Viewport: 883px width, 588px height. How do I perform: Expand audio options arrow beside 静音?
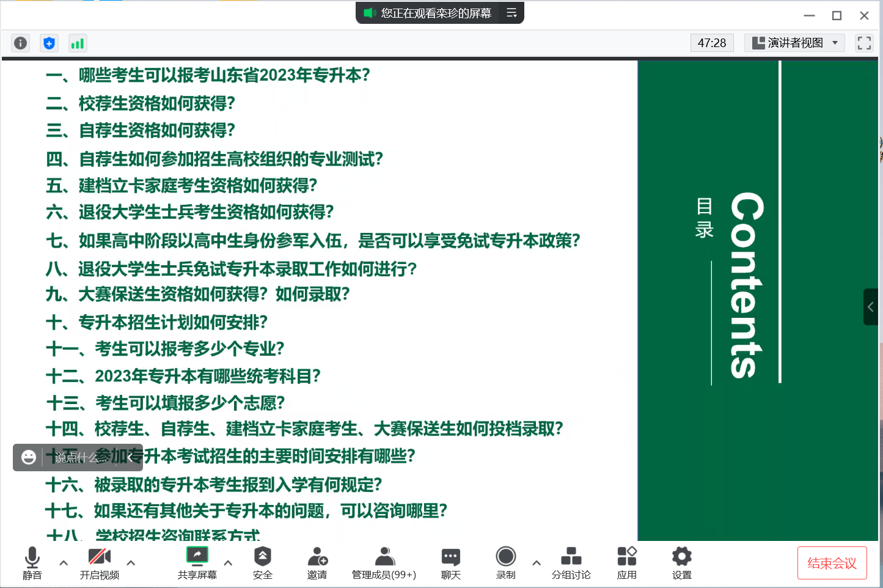(64, 563)
